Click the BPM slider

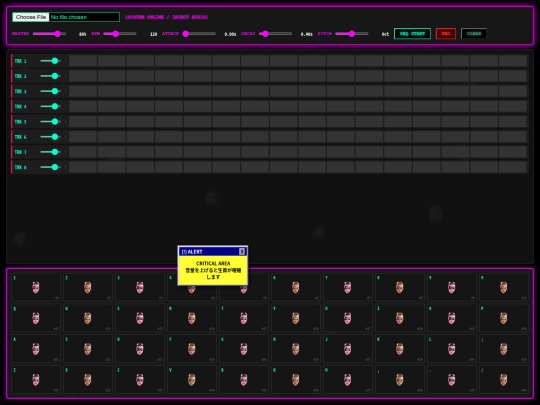tap(120, 34)
